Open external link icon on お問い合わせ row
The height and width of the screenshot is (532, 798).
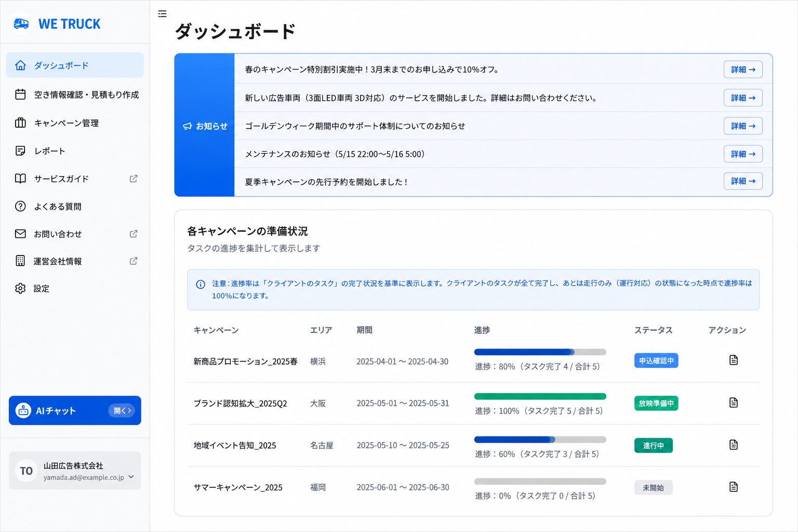[134, 234]
